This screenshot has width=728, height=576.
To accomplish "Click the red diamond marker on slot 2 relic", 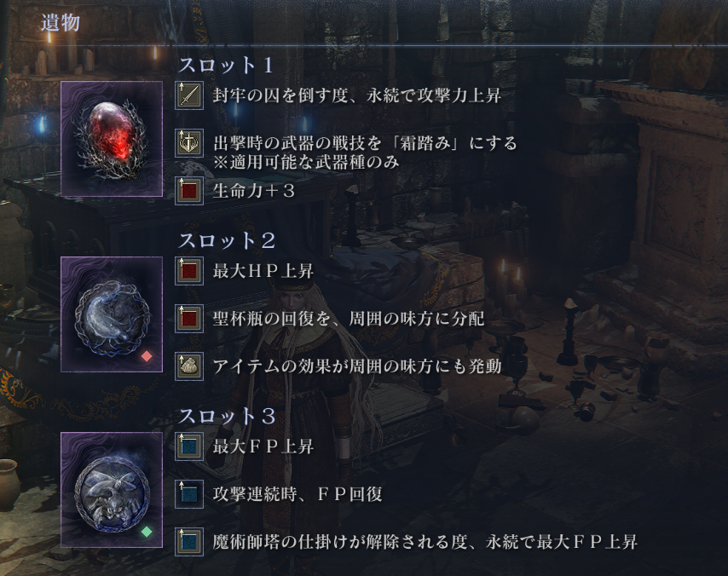I will [147, 356].
